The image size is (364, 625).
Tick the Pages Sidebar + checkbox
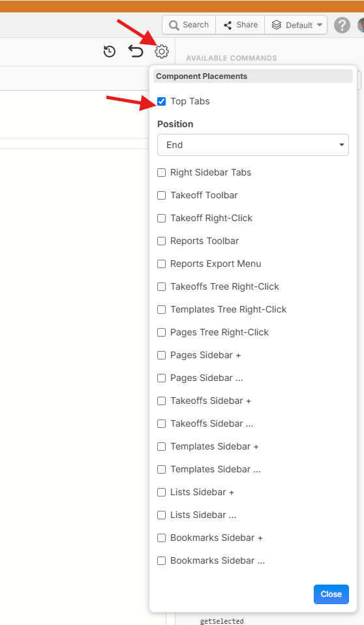pyautogui.click(x=162, y=355)
